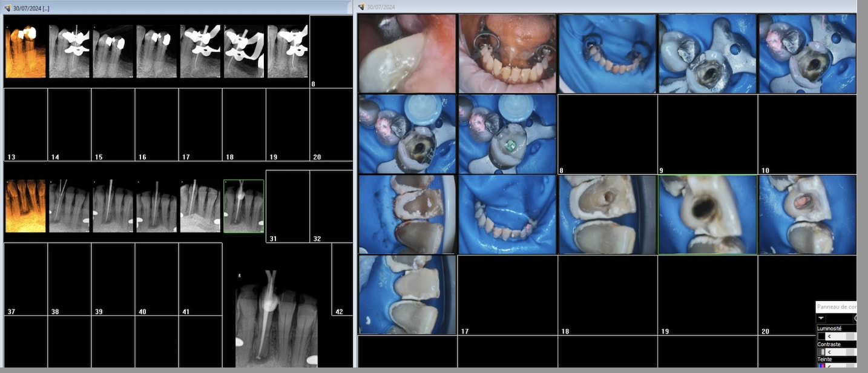Select the green-outlined tooth cavity photo
Viewport: 868px width, 373px height.
(707, 214)
